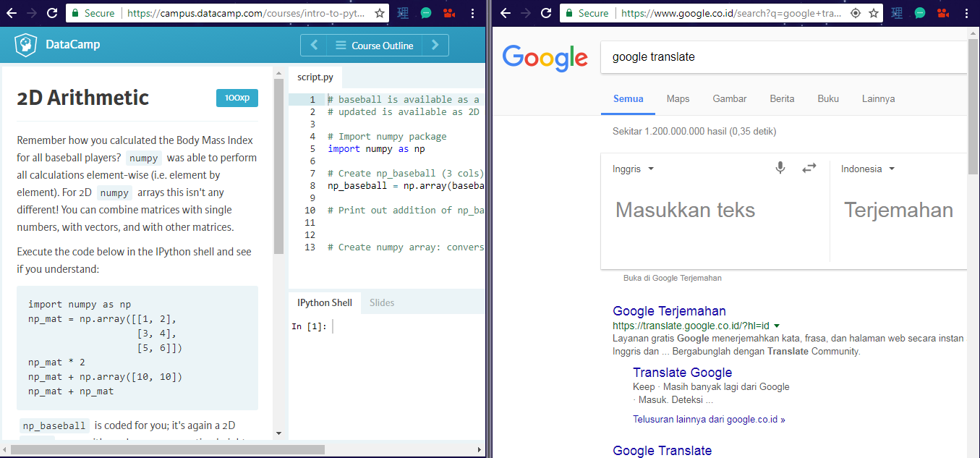Viewport: 980px width, 458px height.
Task: Switch to the Buku search tab
Action: coord(828,98)
